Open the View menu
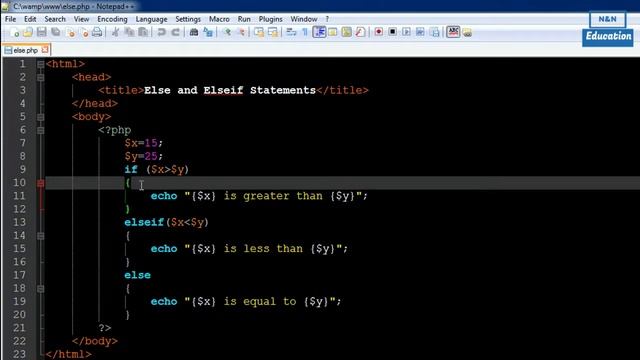Image resolution: width=640 pixels, height=360 pixels. pos(81,19)
